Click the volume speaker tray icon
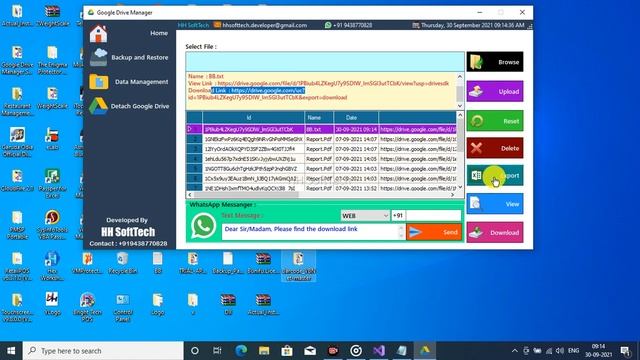The height and width of the screenshot is (360, 640). 560,351
